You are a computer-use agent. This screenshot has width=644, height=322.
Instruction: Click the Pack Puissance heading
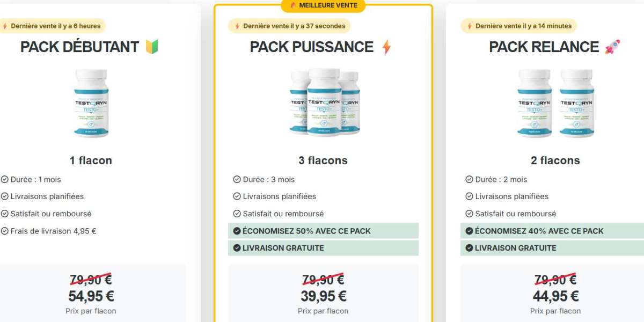pos(312,47)
